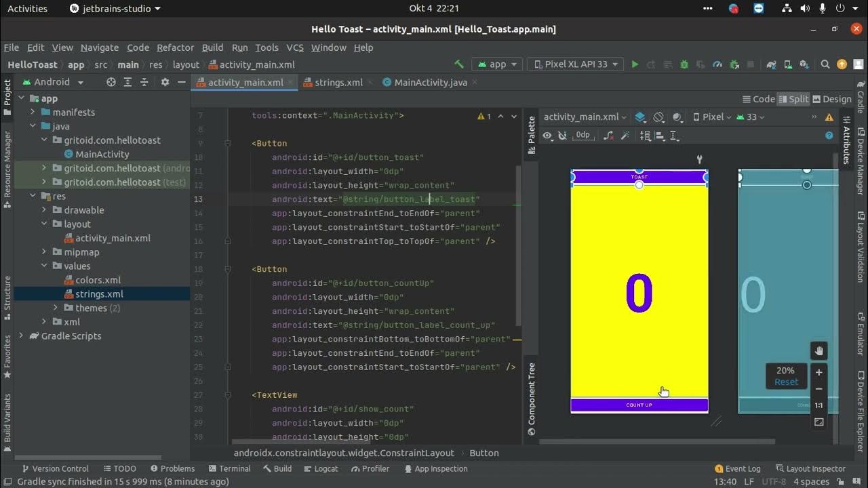868x488 pixels.
Task: Open the Pixel device preview dropdown
Action: tap(712, 117)
